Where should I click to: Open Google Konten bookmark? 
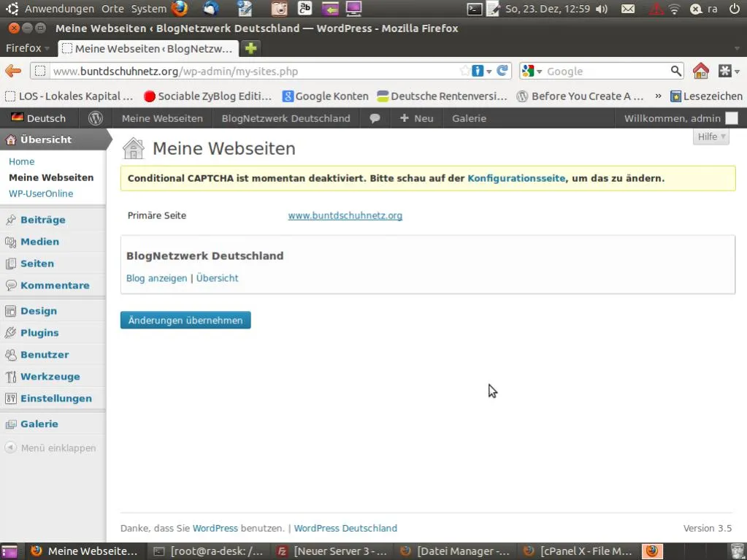pyautogui.click(x=326, y=96)
